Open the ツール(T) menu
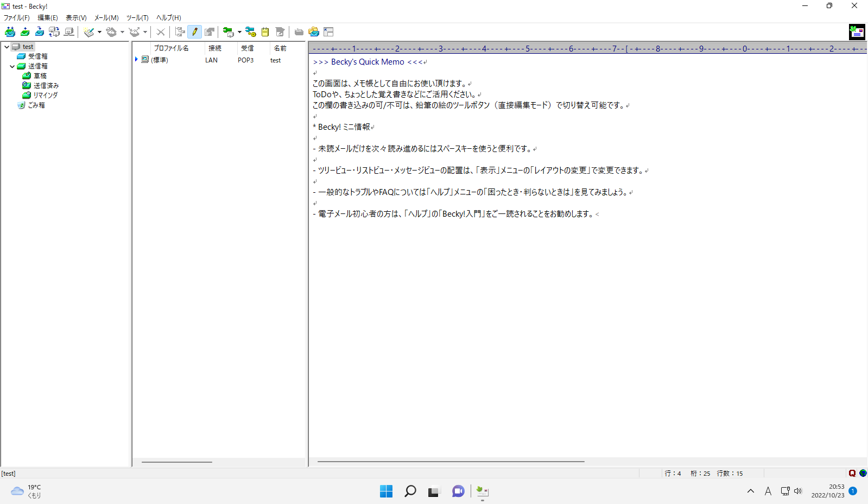The image size is (868, 504). point(137,18)
